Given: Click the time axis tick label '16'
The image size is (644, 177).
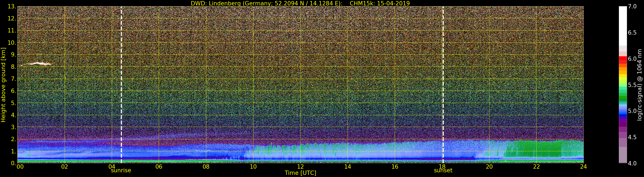Looking at the screenshot, I should [x=395, y=167].
